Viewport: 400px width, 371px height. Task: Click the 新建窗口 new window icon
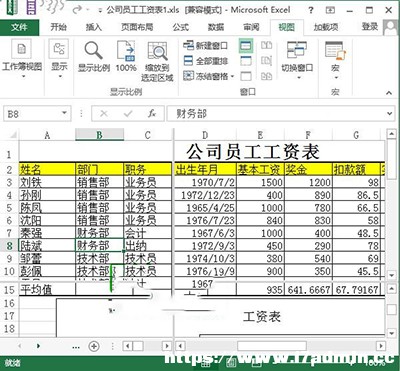[x=188, y=45]
